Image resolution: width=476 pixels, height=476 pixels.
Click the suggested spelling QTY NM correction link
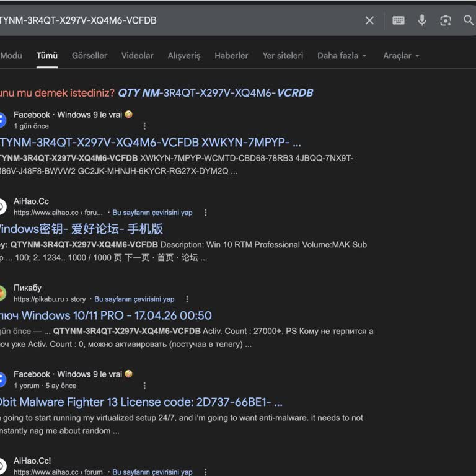215,93
